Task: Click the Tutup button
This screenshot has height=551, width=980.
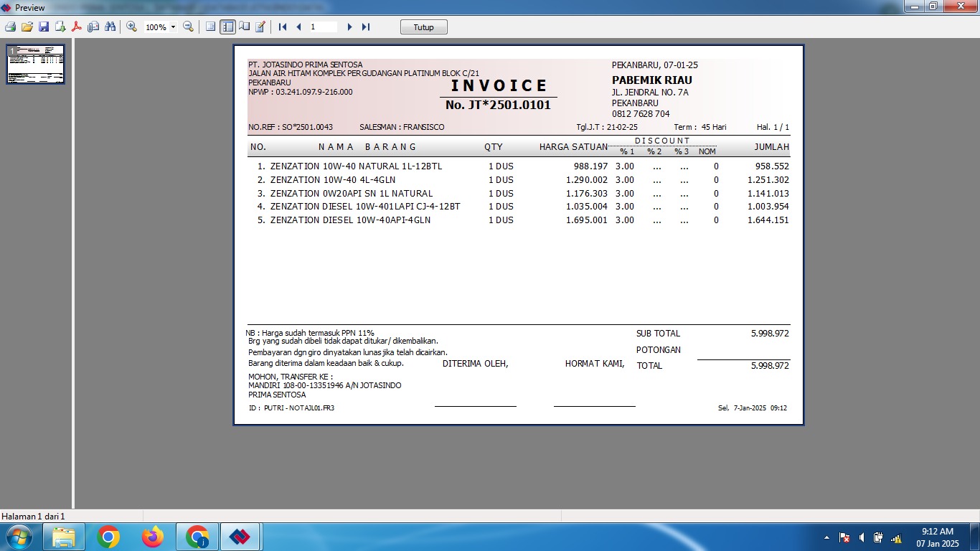Action: (x=423, y=27)
